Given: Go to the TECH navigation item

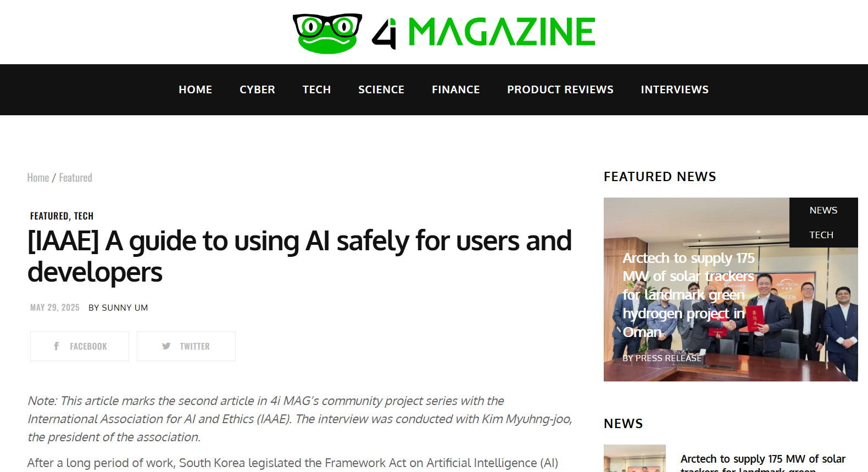Looking at the screenshot, I should pos(316,89).
